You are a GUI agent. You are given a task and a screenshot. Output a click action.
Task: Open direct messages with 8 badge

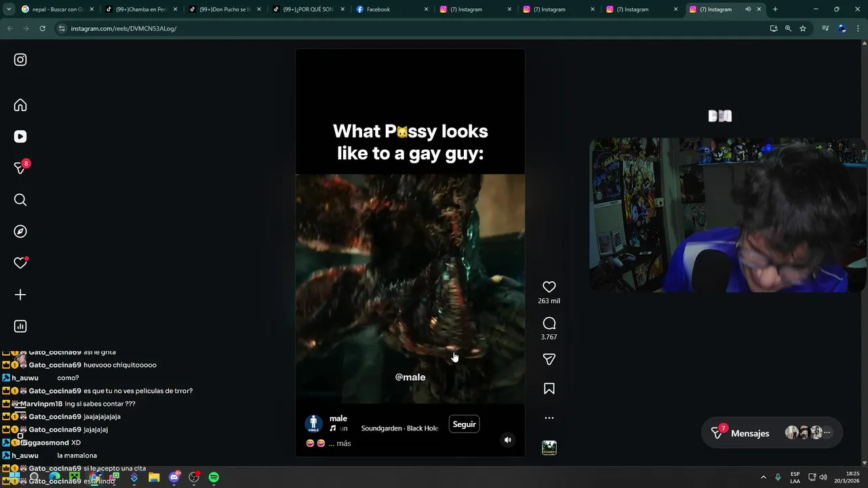(21, 167)
